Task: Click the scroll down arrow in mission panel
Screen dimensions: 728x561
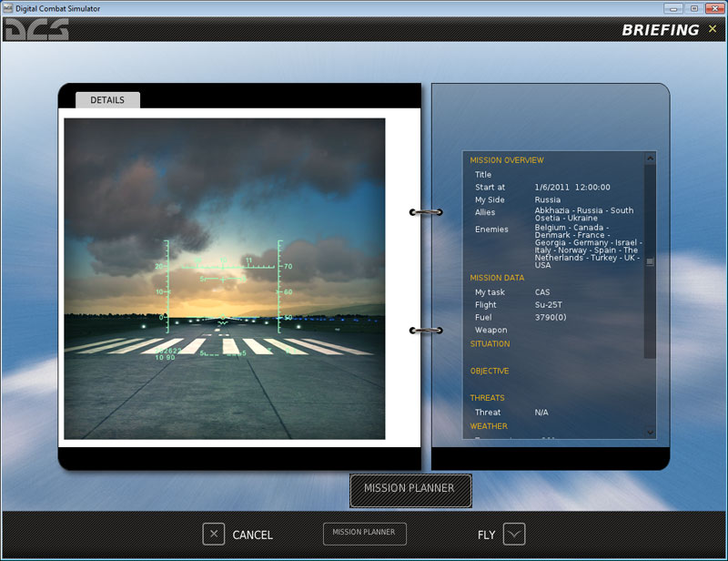Action: [650, 433]
